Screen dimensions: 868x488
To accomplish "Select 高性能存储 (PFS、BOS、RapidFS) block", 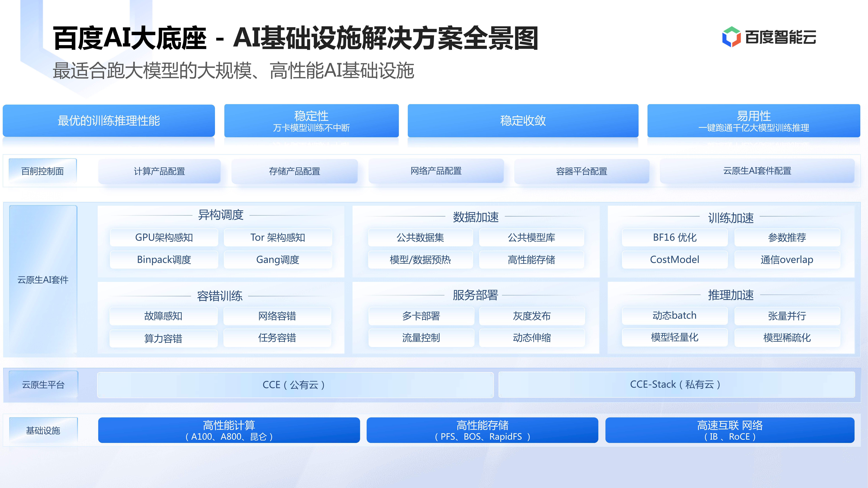I will point(482,430).
